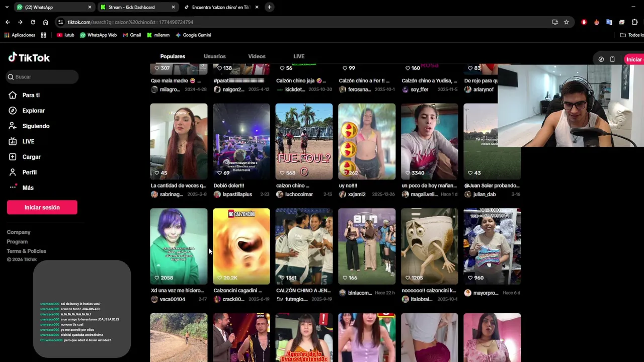Go back in browser history
The height and width of the screenshot is (362, 644).
(x=8, y=22)
